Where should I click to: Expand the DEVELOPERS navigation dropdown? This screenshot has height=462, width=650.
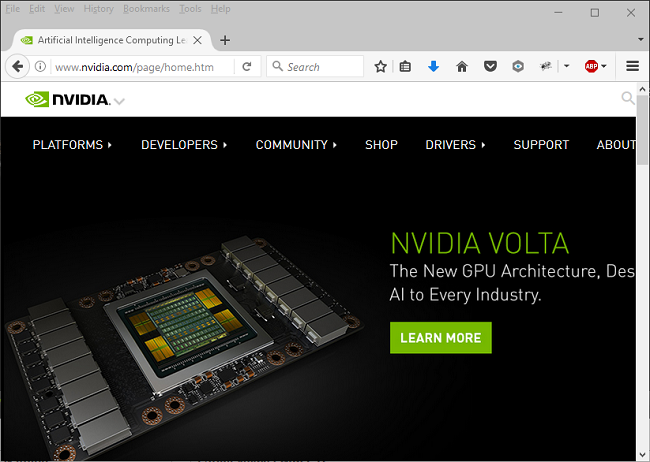pos(184,145)
